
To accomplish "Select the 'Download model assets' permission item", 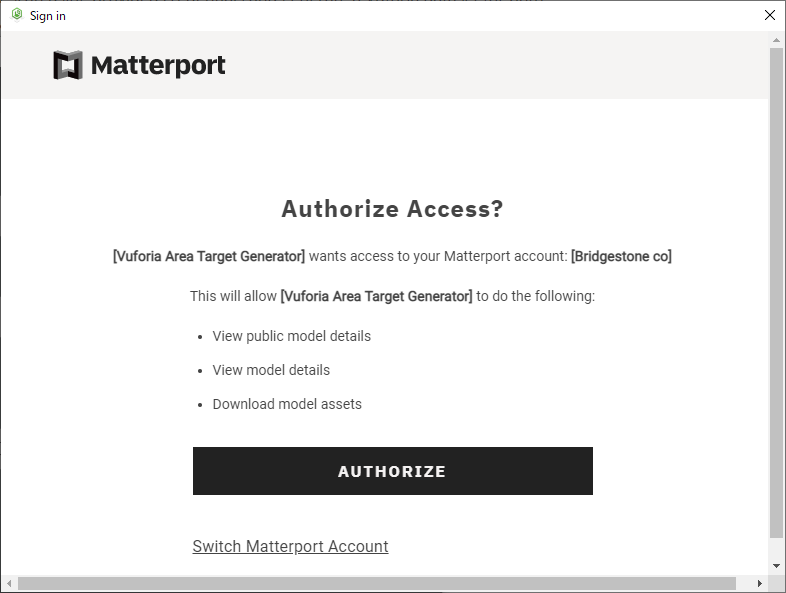I will click(287, 404).
